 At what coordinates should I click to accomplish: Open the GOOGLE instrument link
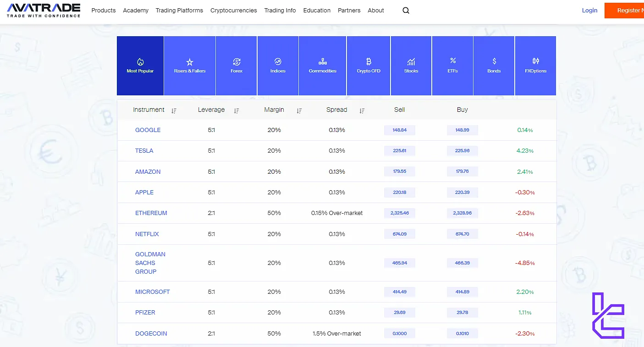tap(148, 130)
